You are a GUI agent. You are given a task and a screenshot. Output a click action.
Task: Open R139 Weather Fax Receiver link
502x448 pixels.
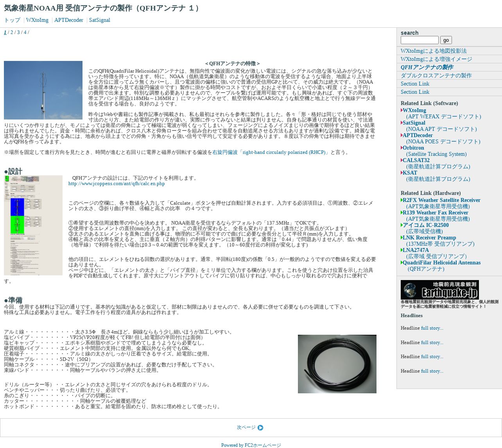[x=436, y=213]
